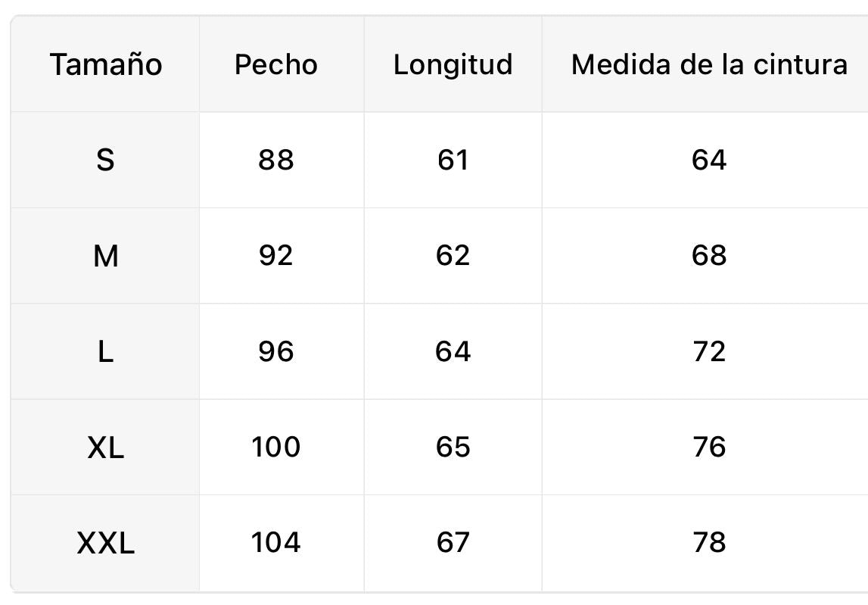Click the Tamaño column header
868x605 pixels.
pyautogui.click(x=106, y=65)
